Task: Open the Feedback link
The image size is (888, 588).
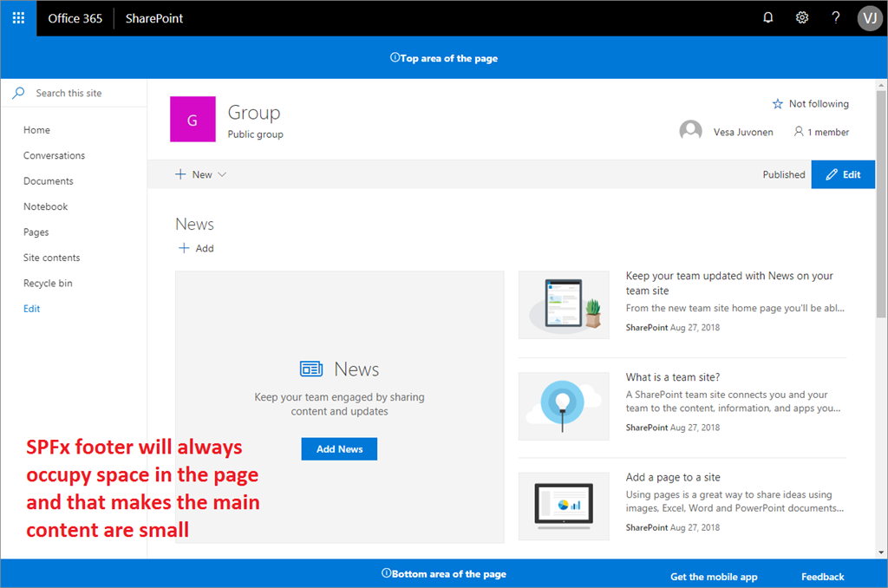Action: tap(822, 577)
